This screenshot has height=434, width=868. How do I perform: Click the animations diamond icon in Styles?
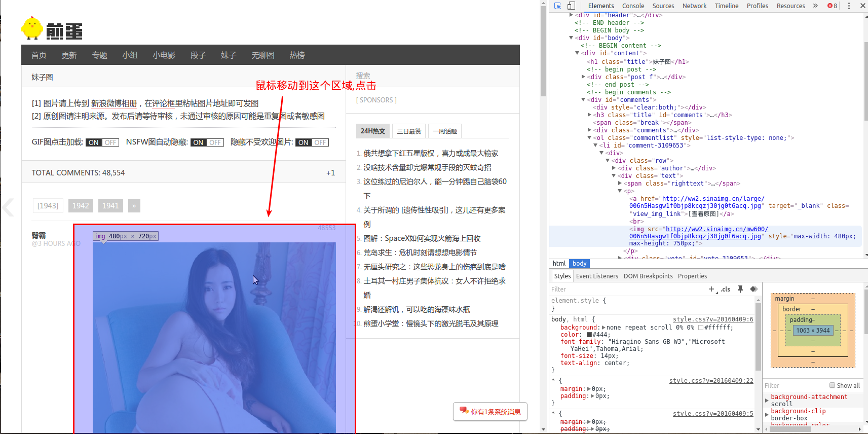coord(753,289)
